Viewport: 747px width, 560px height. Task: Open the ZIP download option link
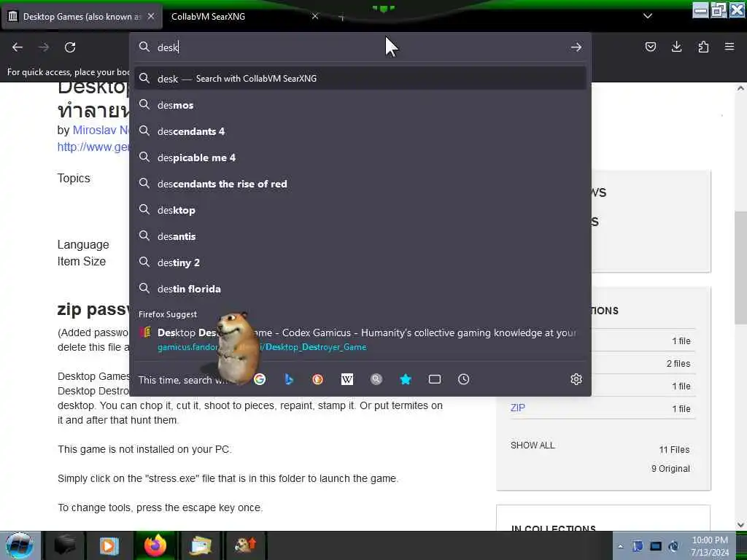(518, 408)
